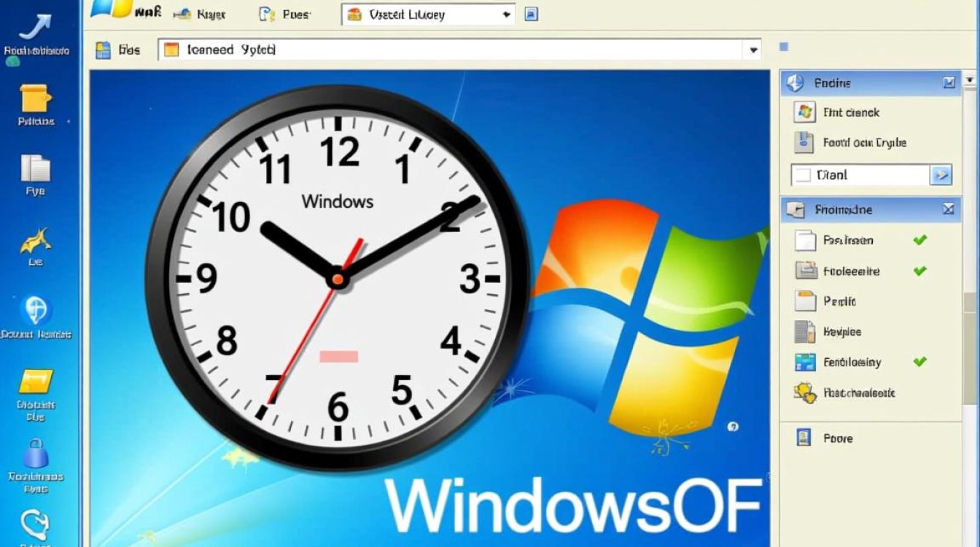Open the blue padlock desktop icon

35,454
